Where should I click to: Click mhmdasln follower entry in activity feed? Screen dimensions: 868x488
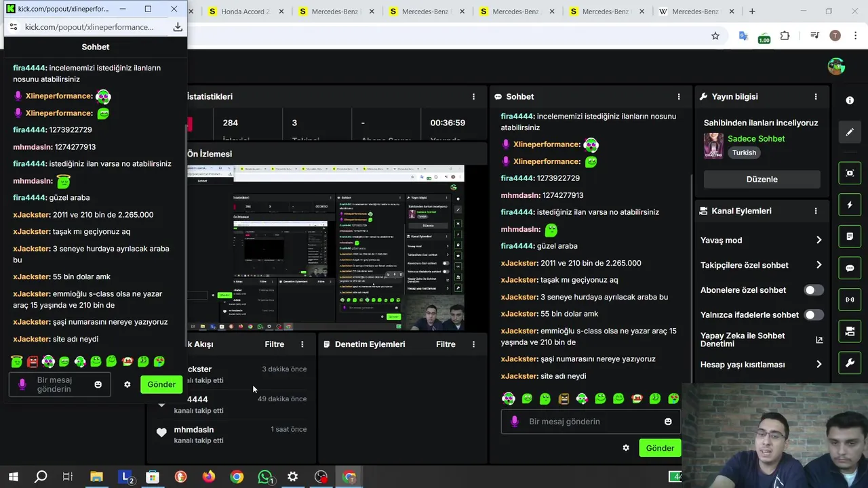(231, 435)
